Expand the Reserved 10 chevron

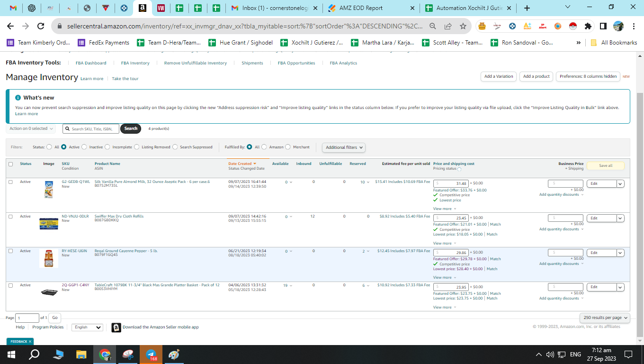pos(368,182)
